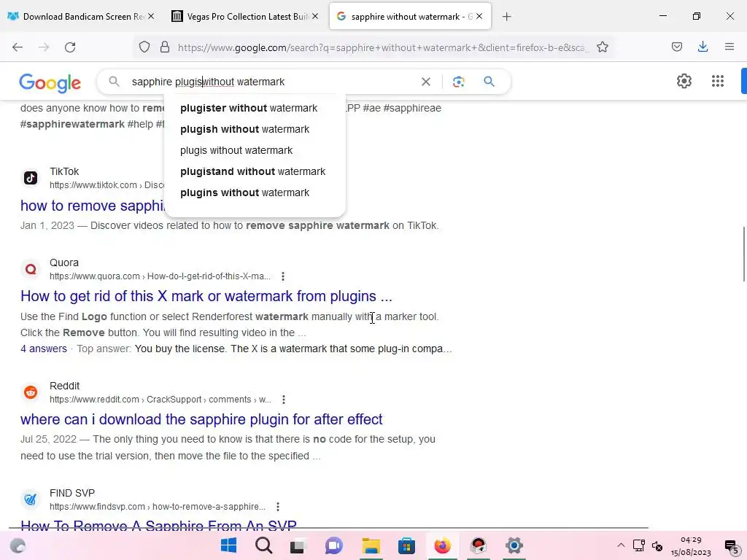This screenshot has width=747, height=560.
Task: Click the Quora site favicon
Action: pyautogui.click(x=31, y=269)
